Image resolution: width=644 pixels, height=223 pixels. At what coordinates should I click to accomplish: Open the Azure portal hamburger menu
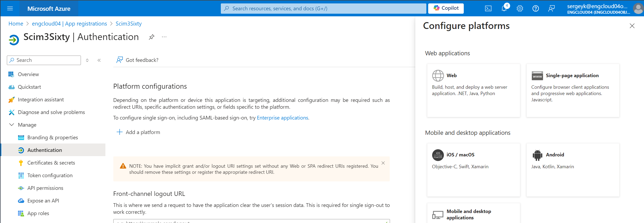[x=10, y=8]
